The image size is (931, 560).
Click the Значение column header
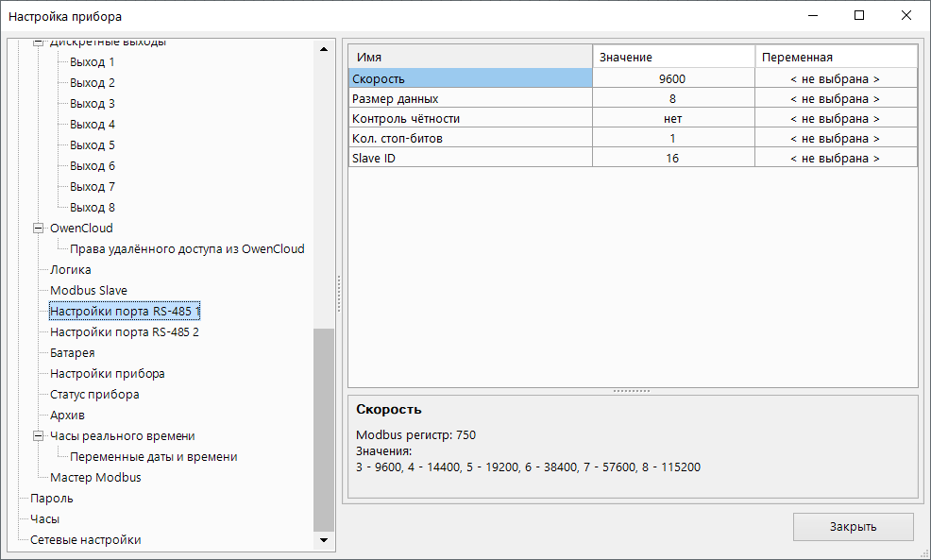coord(672,58)
